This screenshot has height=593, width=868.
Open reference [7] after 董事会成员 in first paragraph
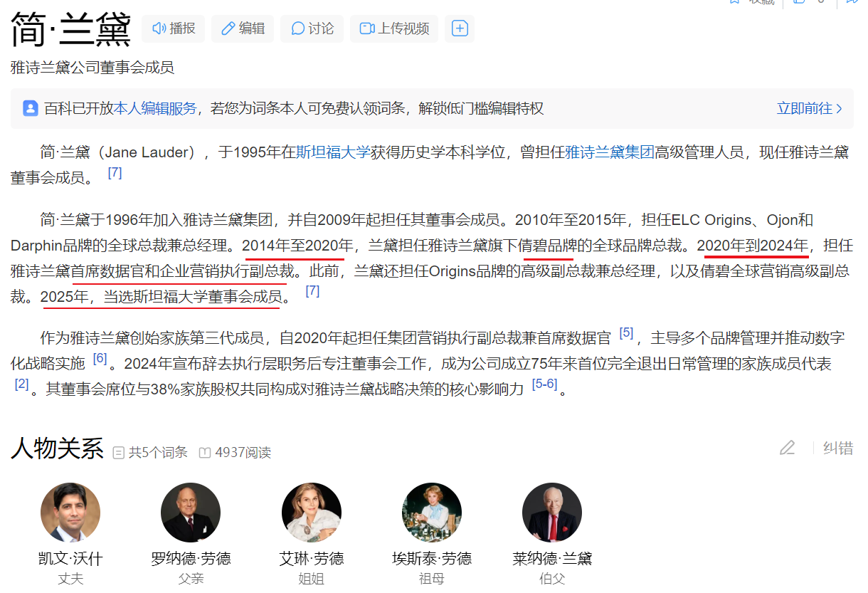coord(115,172)
